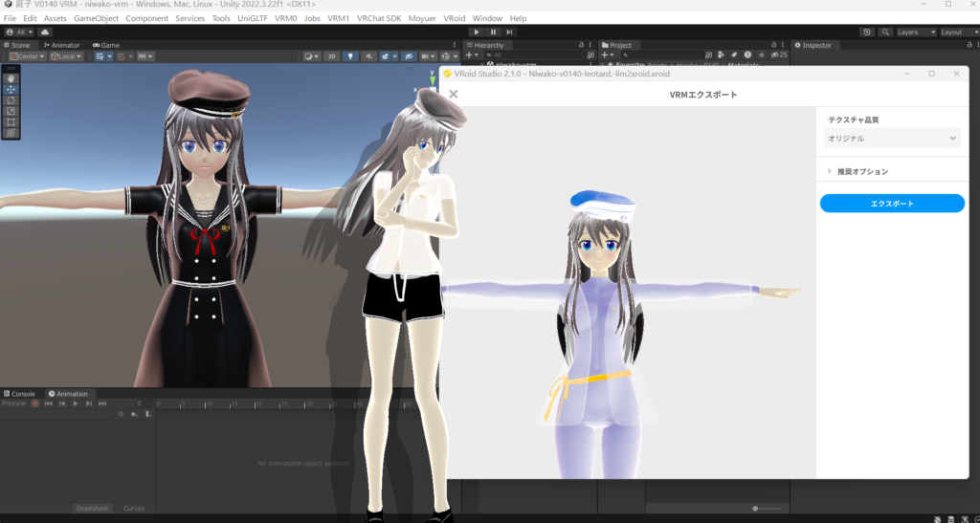
Task: Open Unity global search magnifier
Action: pos(883,32)
